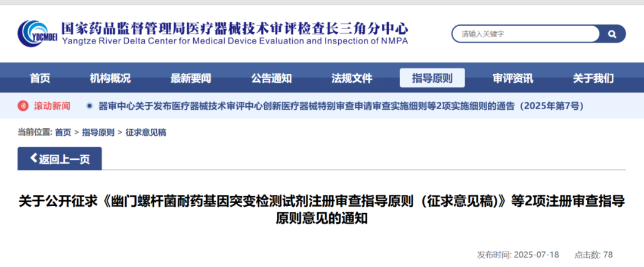Click the 当前位置 label
This screenshot has width=644, height=267.
pyautogui.click(x=35, y=132)
